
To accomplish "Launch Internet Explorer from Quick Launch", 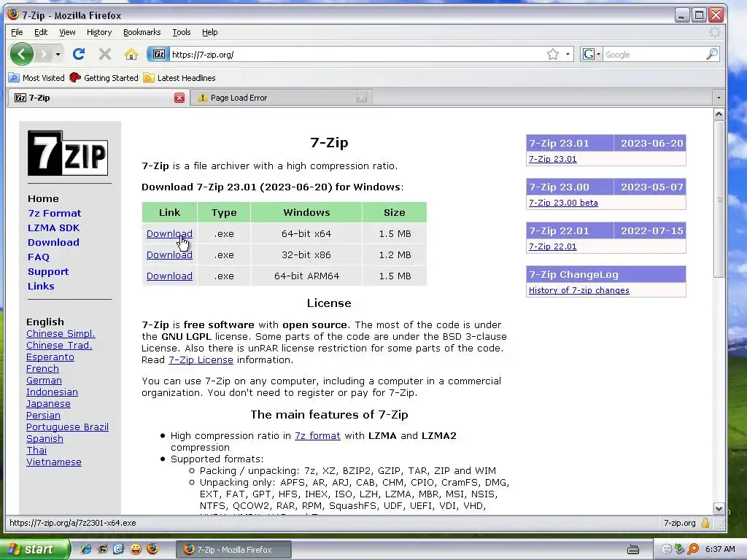I will pos(86,549).
